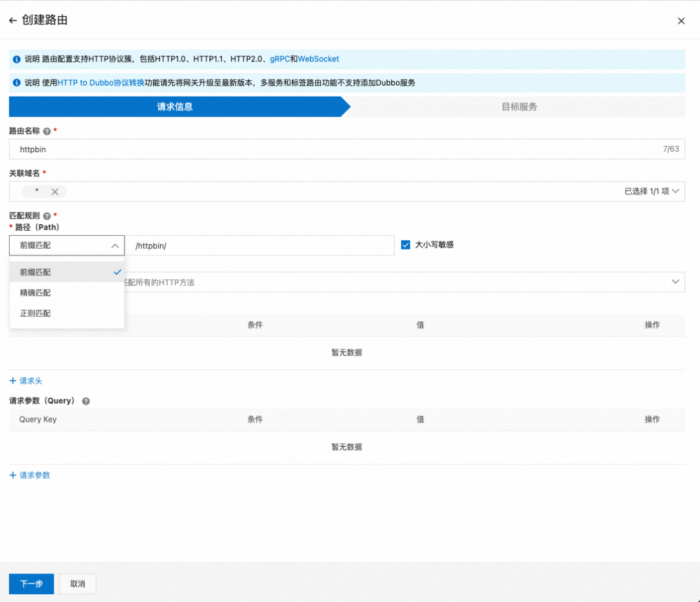Choose 精确匹配 from the dropdown list
Viewport: 700px width, 602px height.
pos(67,293)
